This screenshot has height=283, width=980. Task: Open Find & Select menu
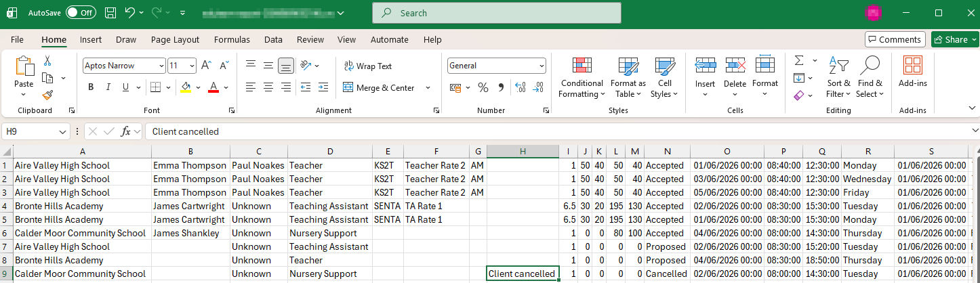(x=870, y=78)
